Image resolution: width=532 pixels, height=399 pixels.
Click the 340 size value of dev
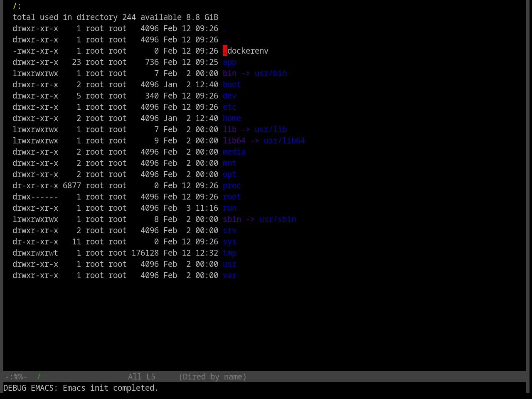[x=152, y=96]
